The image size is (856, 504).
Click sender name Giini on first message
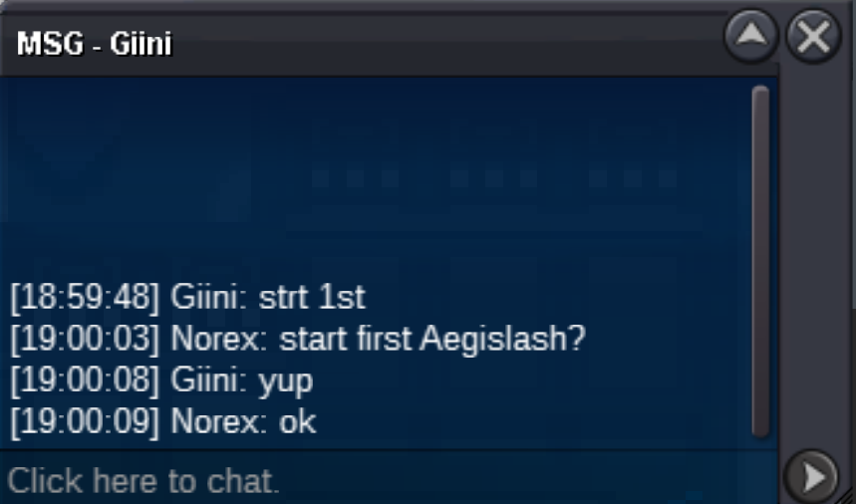tap(209, 298)
